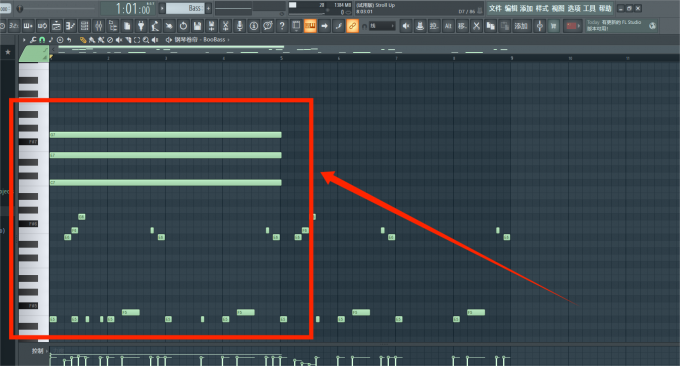The height and width of the screenshot is (366, 680).
Task: Click the 钢琴卷帘 - BooBass title
Action: pos(199,39)
